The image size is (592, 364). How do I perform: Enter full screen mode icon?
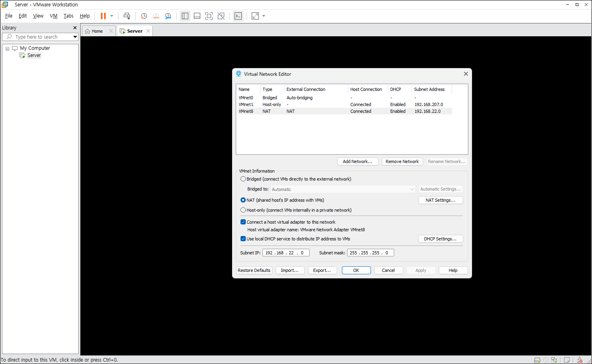click(x=209, y=16)
